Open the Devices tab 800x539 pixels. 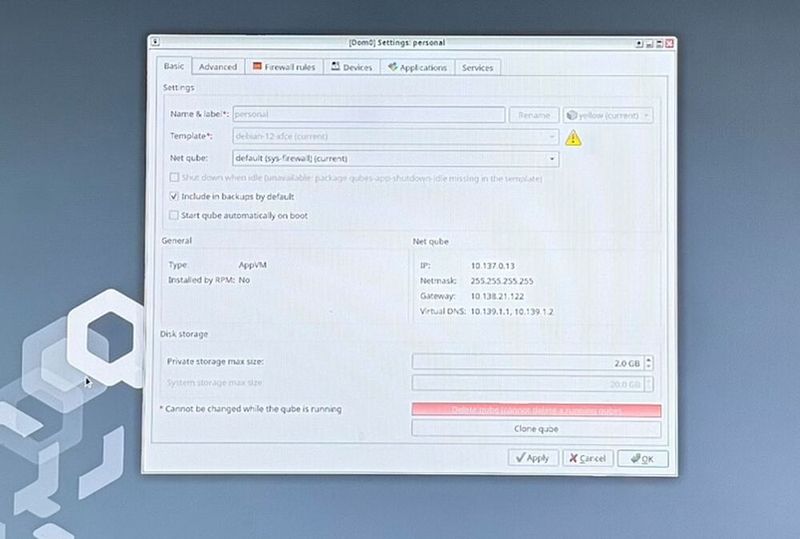click(352, 67)
